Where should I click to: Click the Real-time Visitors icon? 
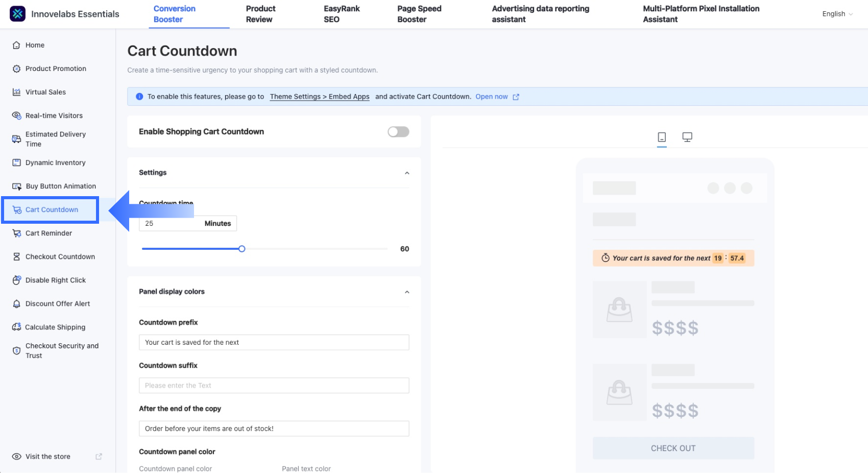[16, 115]
